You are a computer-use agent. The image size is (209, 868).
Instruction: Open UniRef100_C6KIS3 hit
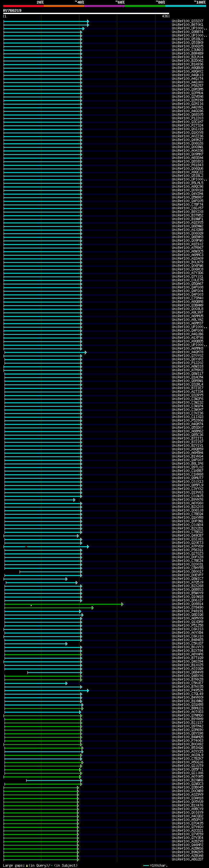pyautogui.click(x=187, y=629)
